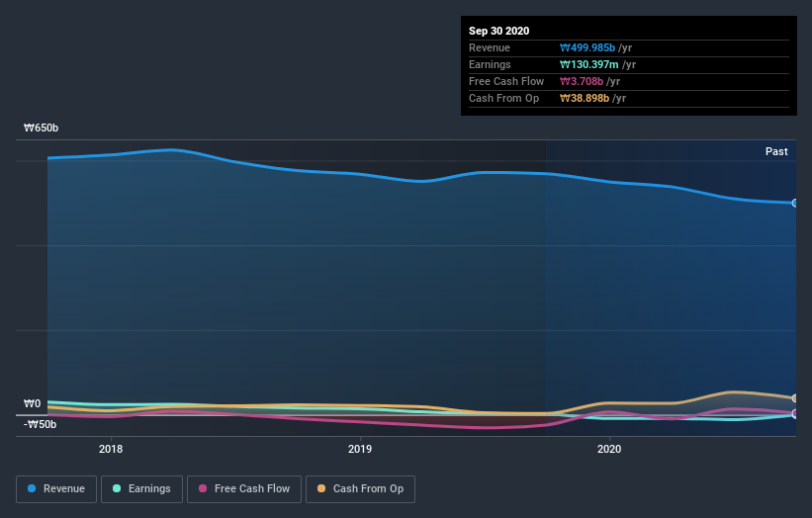Click the -₩50b y-axis label
Screen dimensions: 812x518
(40, 424)
